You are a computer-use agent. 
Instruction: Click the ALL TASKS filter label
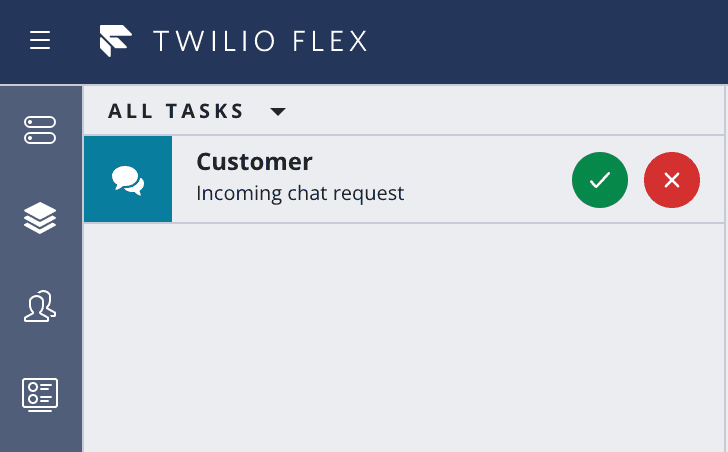tap(176, 111)
